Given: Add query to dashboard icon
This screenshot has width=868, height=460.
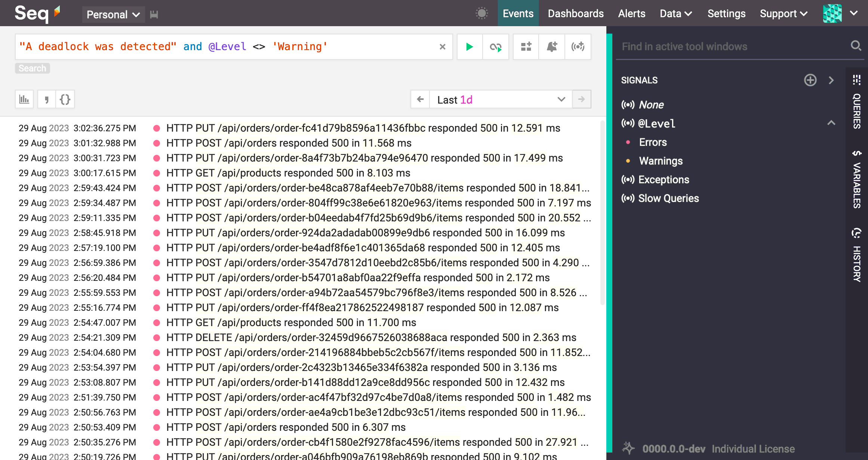Looking at the screenshot, I should tap(526, 47).
